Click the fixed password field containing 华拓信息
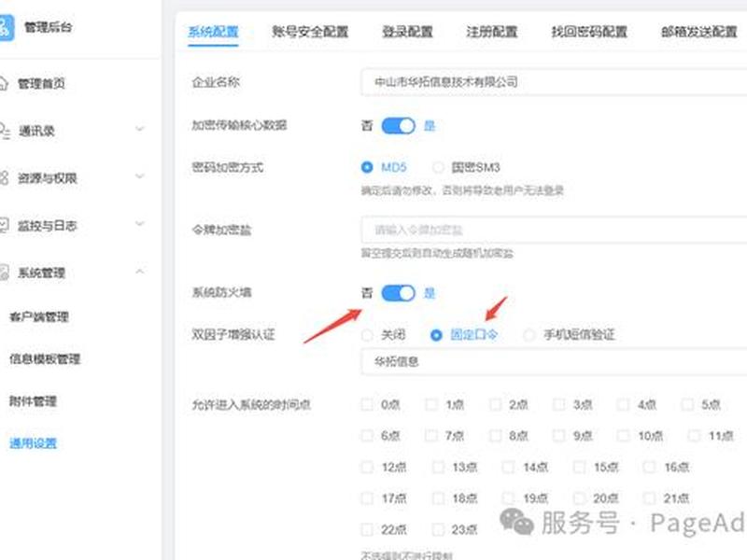Viewport: 747px width, 560px height. pos(554,361)
